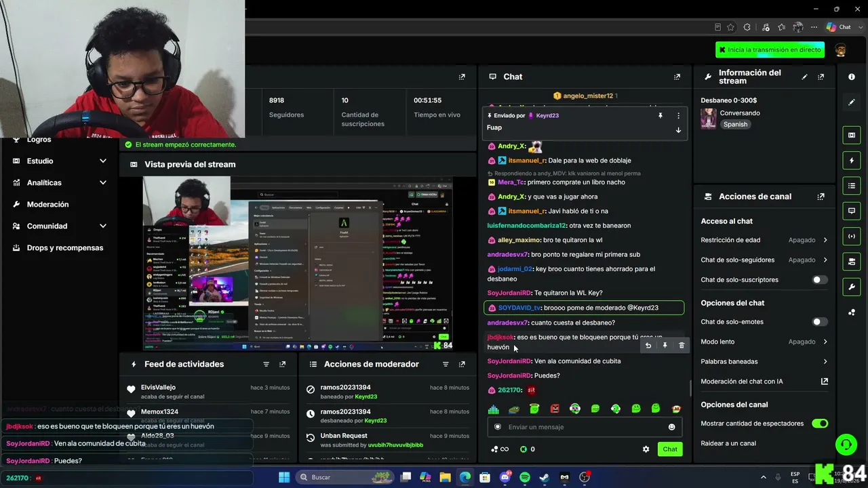
Task: Select Raidear a un canal
Action: tap(728, 443)
